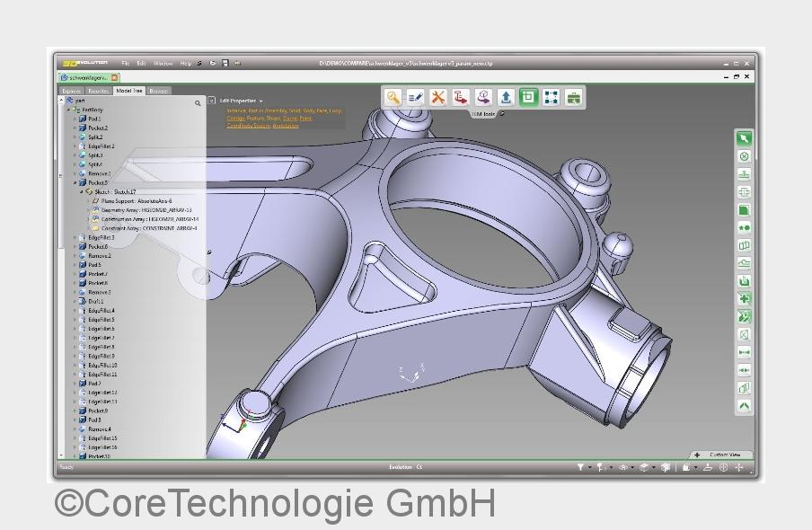The image size is (812, 530).
Task: Click the edit list pencil icon
Action: click(x=415, y=97)
